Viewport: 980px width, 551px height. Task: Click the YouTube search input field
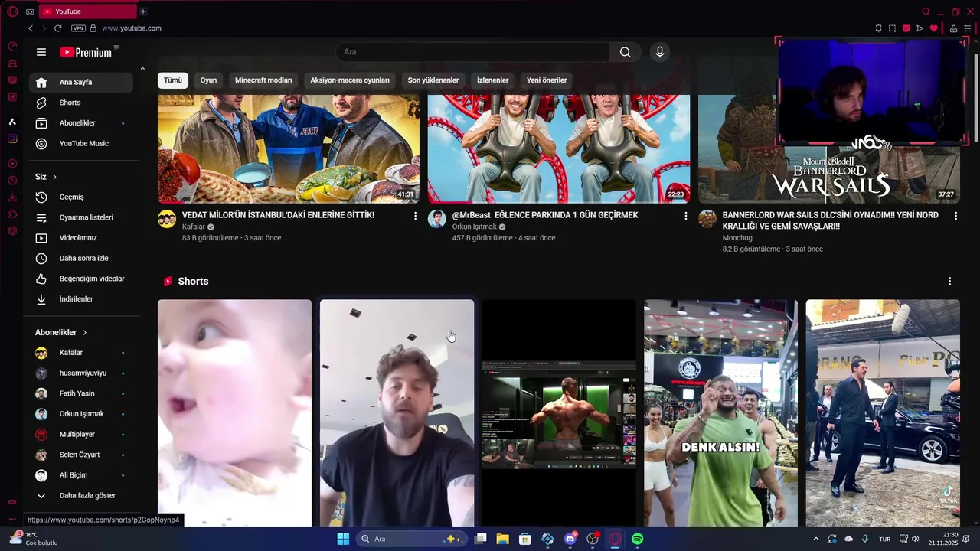[472, 52]
